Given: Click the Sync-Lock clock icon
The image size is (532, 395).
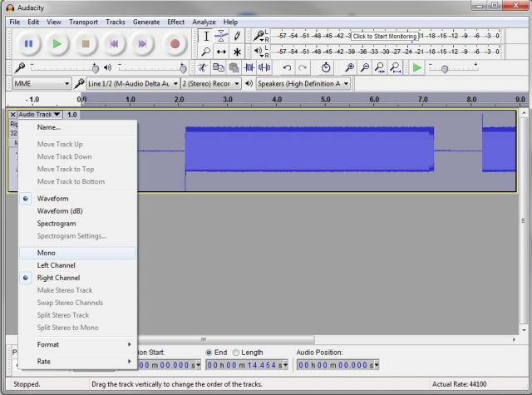Looking at the screenshot, I should point(326,68).
